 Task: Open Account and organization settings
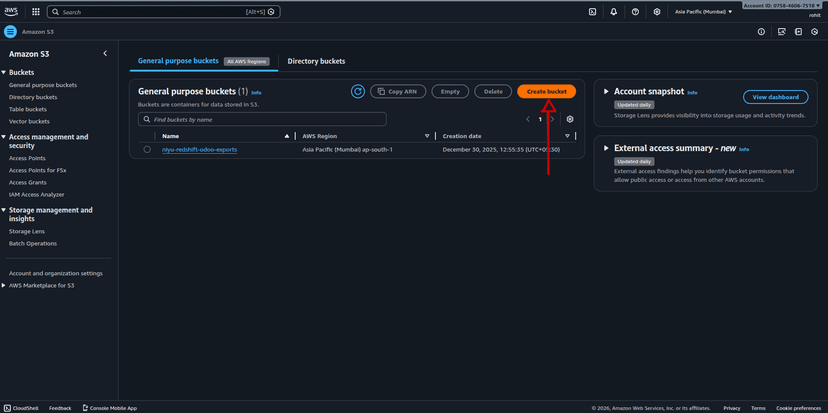(56, 274)
